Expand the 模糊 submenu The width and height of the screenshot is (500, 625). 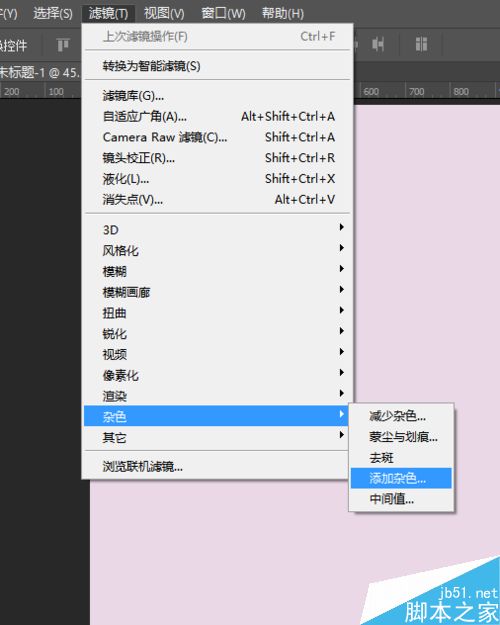tap(217, 271)
